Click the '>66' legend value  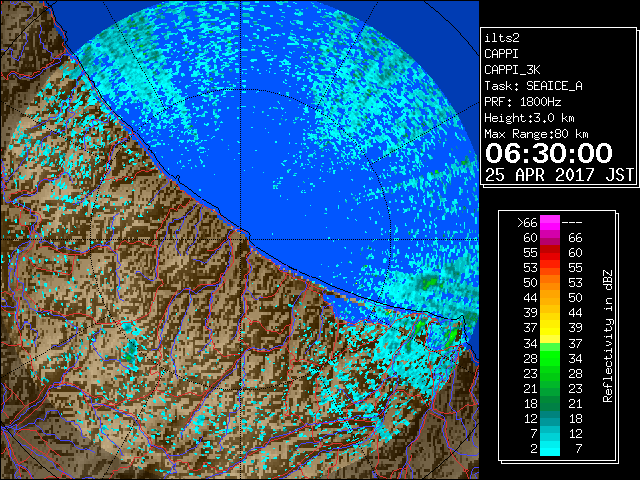[x=527, y=223]
